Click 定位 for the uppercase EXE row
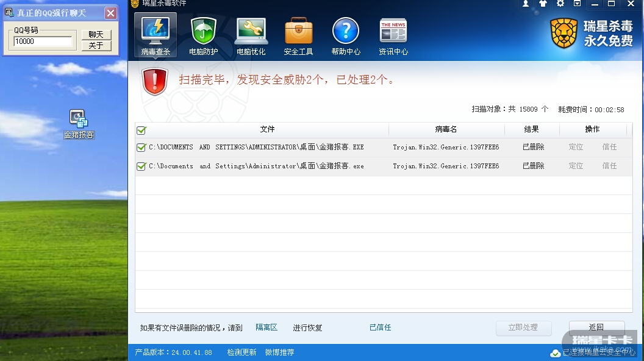 [x=576, y=147]
